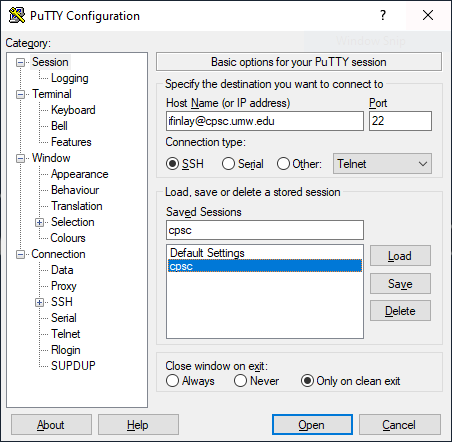Click the Host Name input field
Viewport: 452px width, 442px height.
[265, 121]
